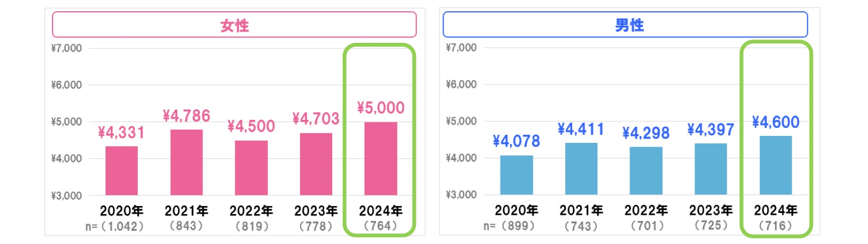Click the blue 2022年 bar showing ¥4,298

tap(646, 171)
